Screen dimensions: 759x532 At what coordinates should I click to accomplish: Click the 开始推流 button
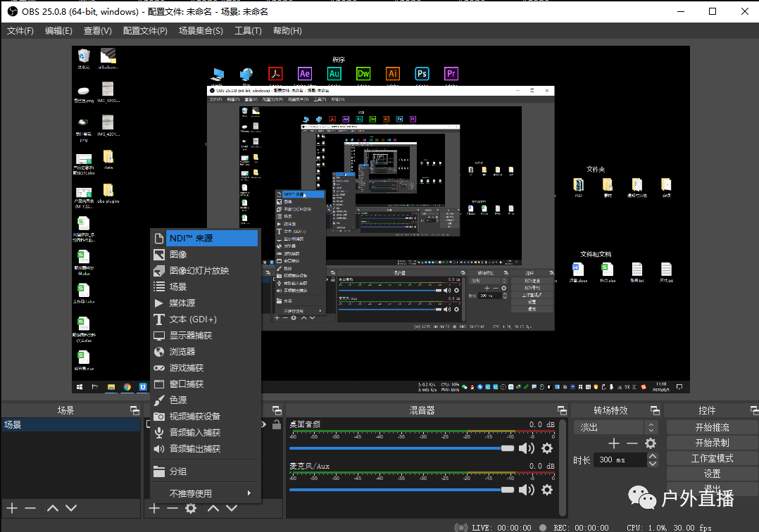click(712, 427)
